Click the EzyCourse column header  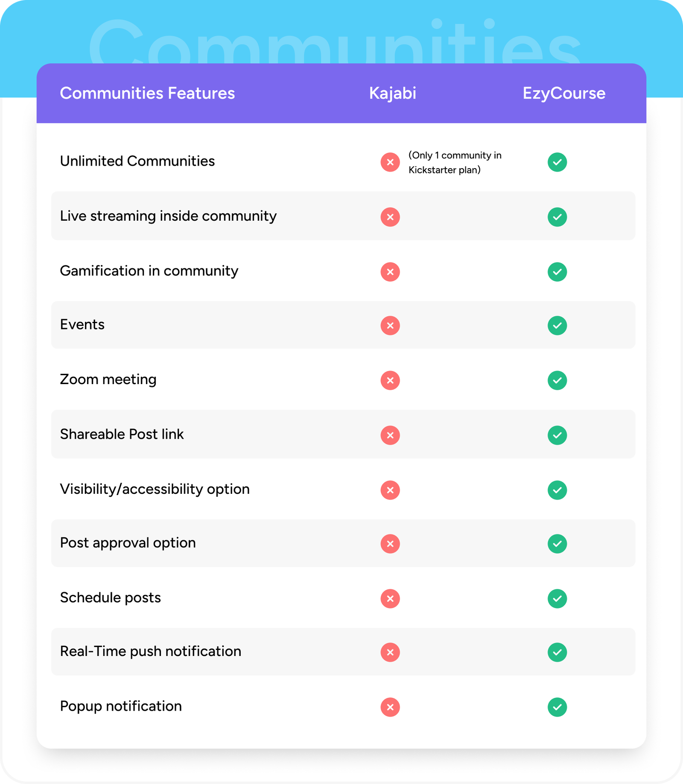(564, 93)
